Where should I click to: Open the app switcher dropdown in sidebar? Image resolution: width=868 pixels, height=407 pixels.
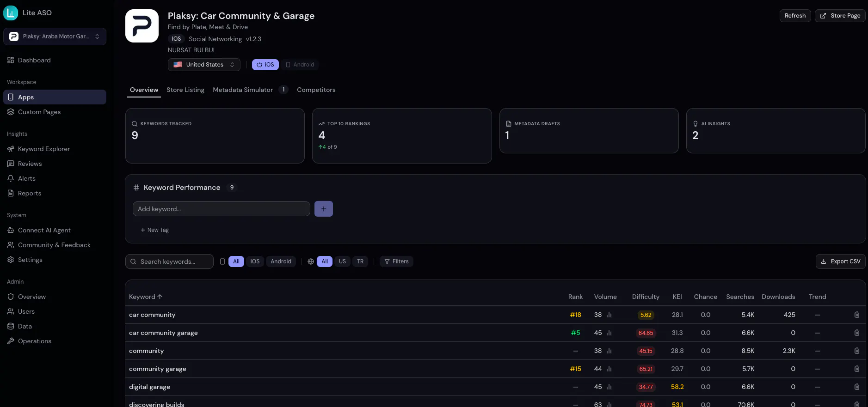pos(55,36)
